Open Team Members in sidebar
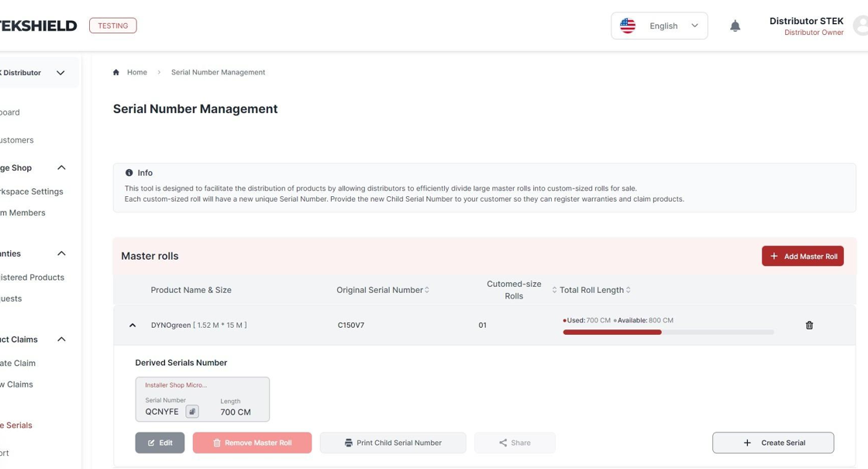 [x=22, y=212]
